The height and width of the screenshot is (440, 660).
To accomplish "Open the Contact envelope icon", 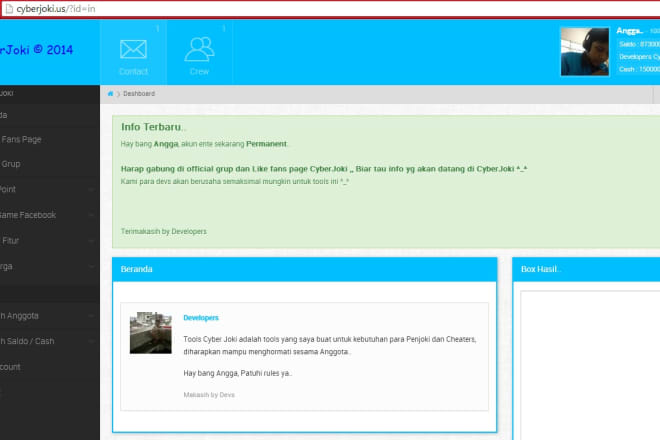I will pyautogui.click(x=133, y=49).
